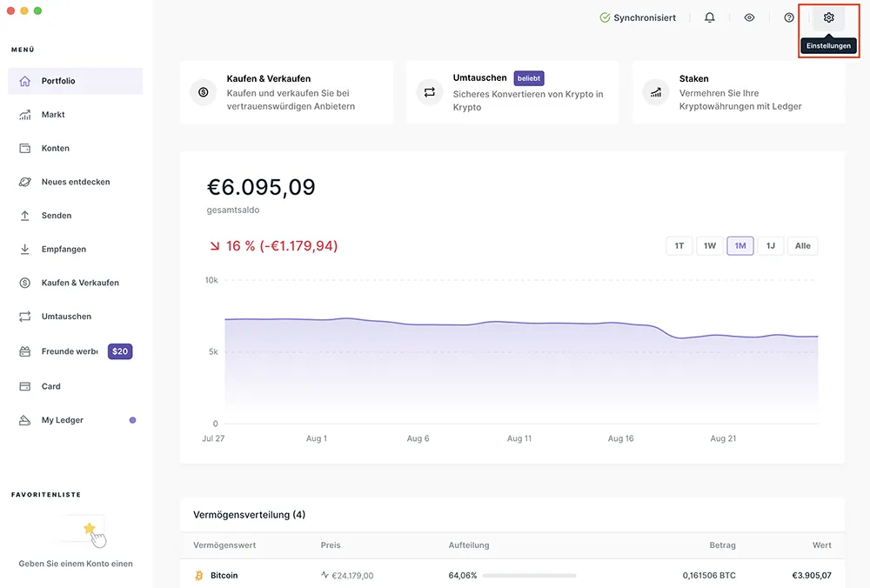Click the My Ledger device icon
The image size is (870, 588).
coord(25,420)
